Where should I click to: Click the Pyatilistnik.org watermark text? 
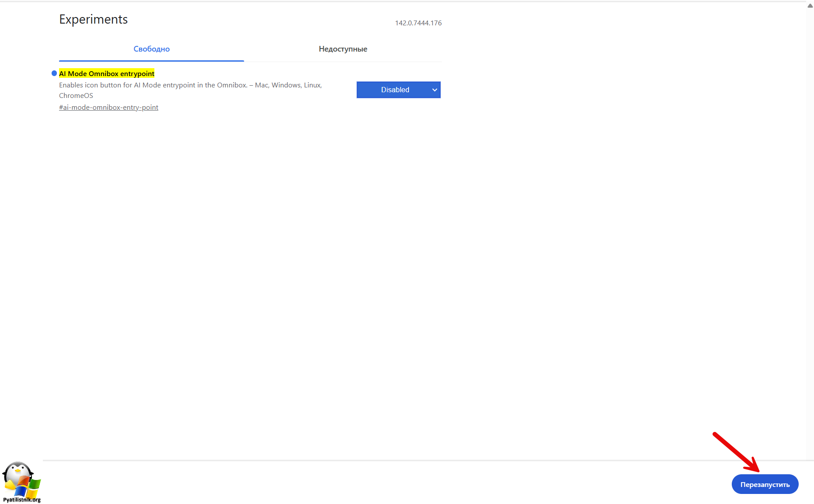22,500
